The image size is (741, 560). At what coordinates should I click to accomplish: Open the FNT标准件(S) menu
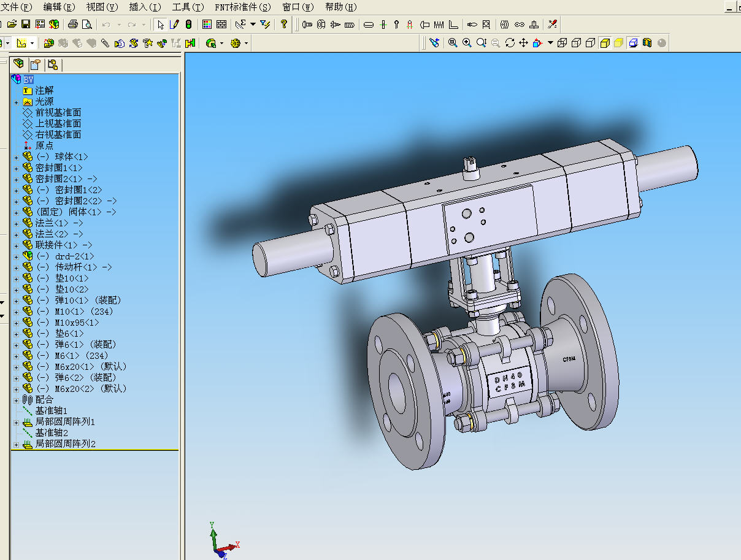[x=242, y=7]
